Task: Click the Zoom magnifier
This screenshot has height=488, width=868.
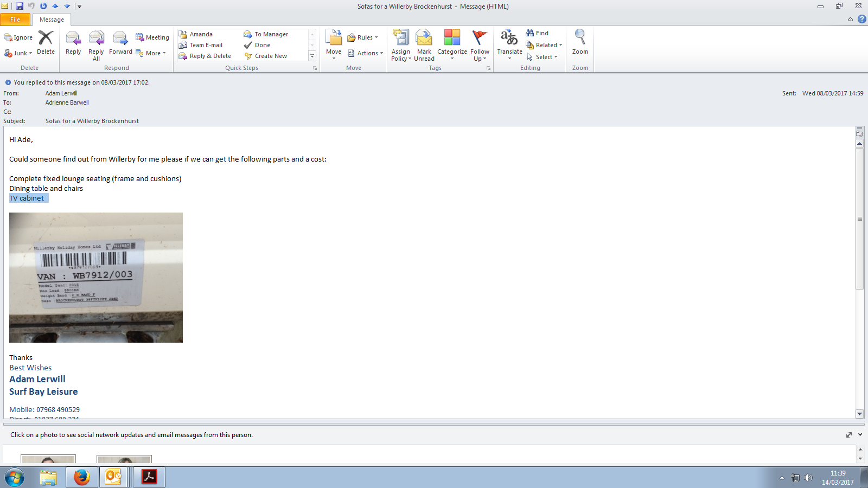Action: pyautogui.click(x=580, y=42)
